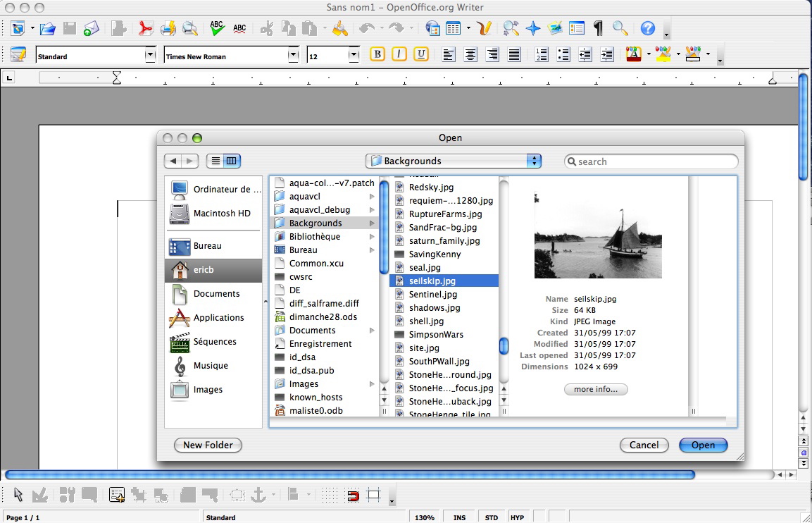The image size is (812, 523).
Task: Run the Spellcheck ABC checkmark icon
Action: 217,28
